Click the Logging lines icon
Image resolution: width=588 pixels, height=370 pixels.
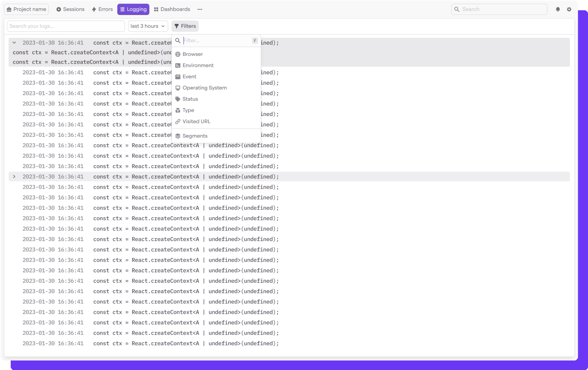122,9
